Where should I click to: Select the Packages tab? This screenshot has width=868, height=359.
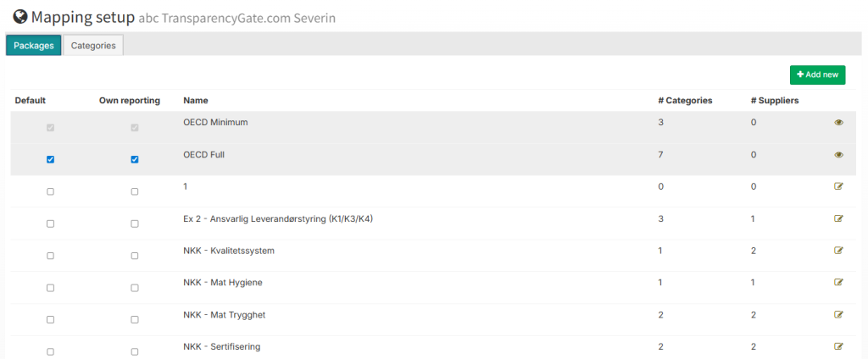[34, 46]
